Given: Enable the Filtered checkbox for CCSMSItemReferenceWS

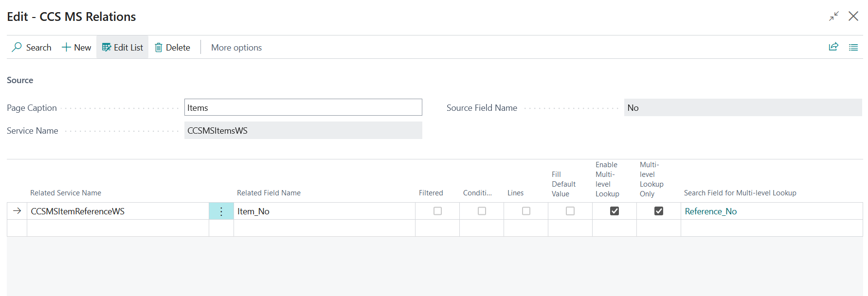Looking at the screenshot, I should click(x=437, y=211).
